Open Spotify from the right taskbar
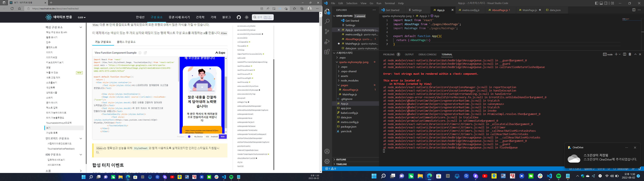Viewport: 644px width, 181px height. [x=559, y=176]
